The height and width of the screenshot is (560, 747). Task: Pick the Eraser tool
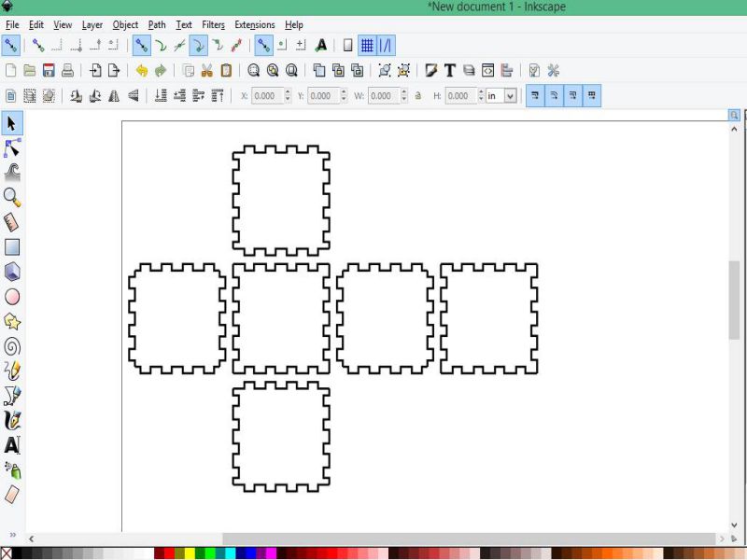pyautogui.click(x=12, y=495)
